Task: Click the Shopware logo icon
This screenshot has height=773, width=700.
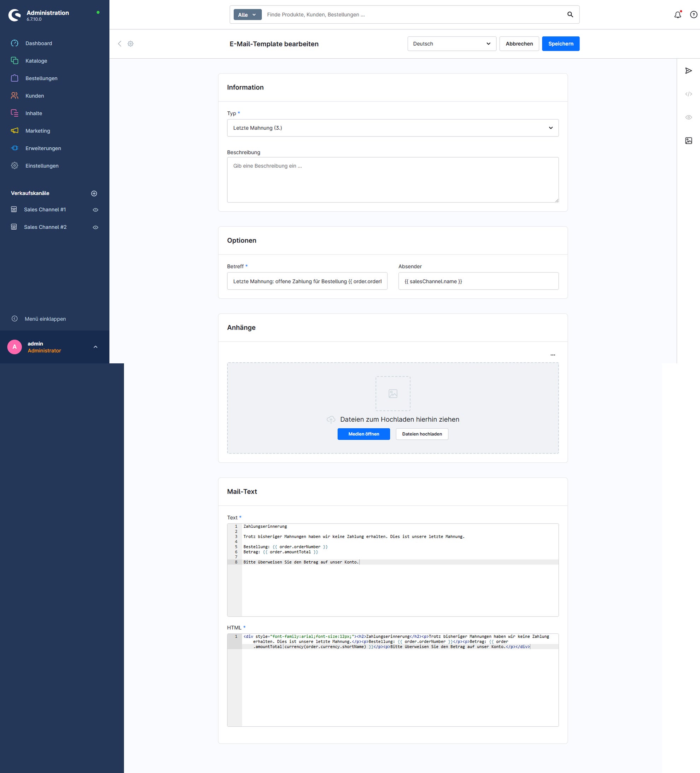Action: point(14,15)
